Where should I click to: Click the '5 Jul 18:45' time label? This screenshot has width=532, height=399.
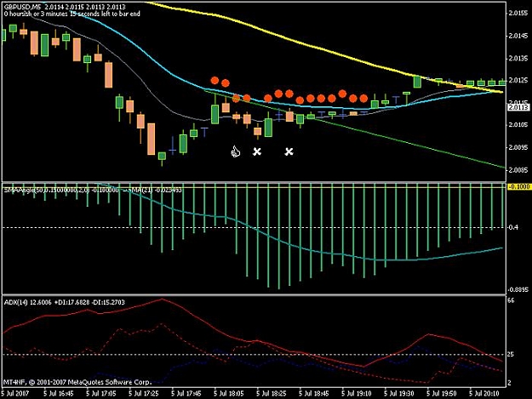tap(314, 394)
